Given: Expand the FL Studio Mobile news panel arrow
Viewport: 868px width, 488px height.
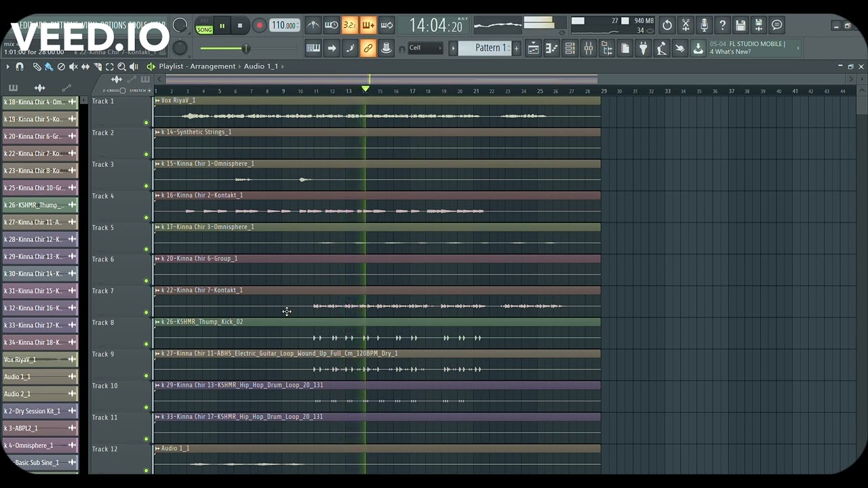Looking at the screenshot, I should [x=798, y=47].
